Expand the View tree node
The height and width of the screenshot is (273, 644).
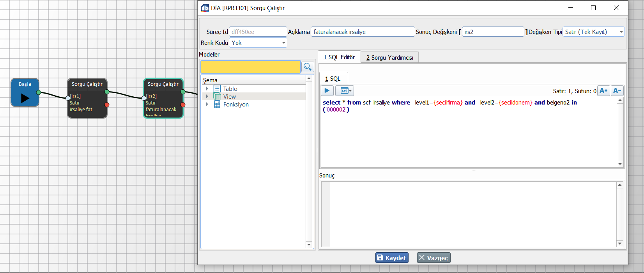click(x=207, y=97)
